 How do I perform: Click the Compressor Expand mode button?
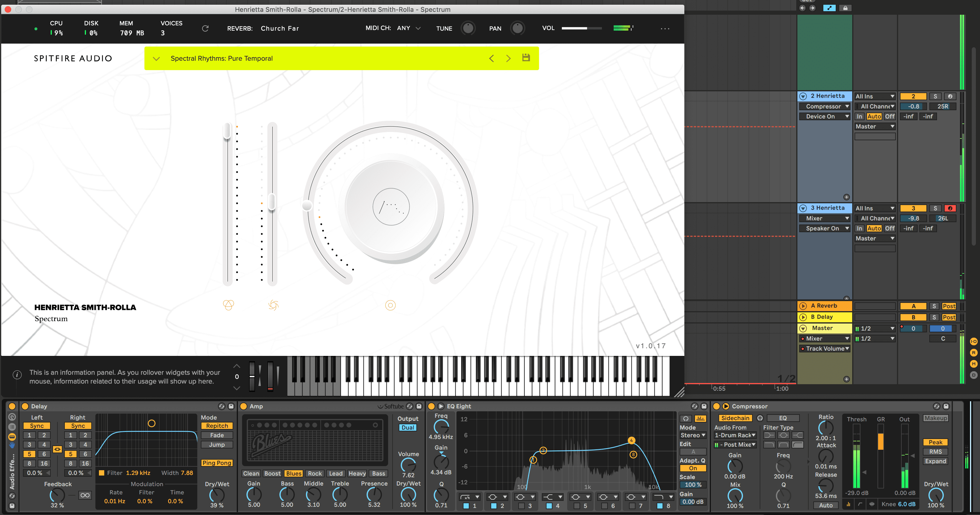pyautogui.click(x=935, y=461)
